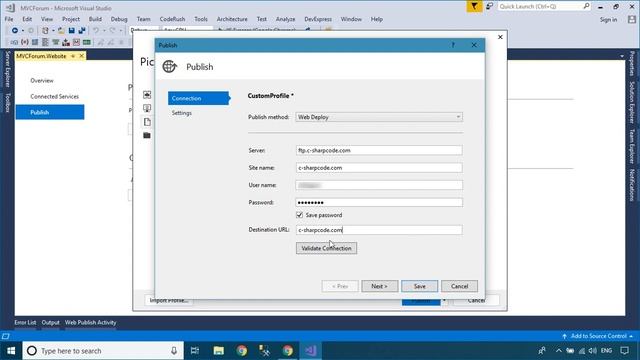Switch to the Settings tab in Publish dialog
Image resolution: width=640 pixels, height=360 pixels.
182,113
